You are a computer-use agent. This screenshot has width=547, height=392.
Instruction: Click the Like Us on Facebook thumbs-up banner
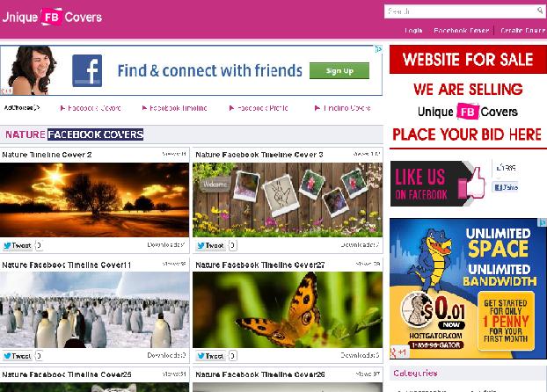[x=438, y=184]
